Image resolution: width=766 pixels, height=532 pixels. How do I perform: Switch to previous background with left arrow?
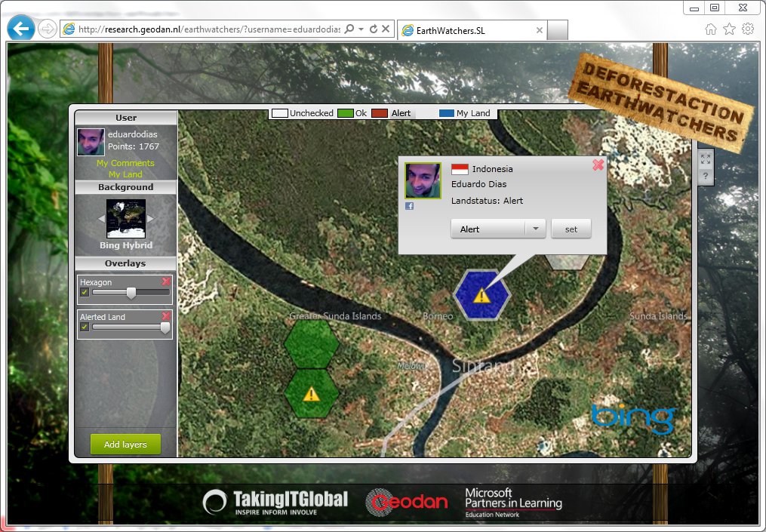click(x=102, y=219)
